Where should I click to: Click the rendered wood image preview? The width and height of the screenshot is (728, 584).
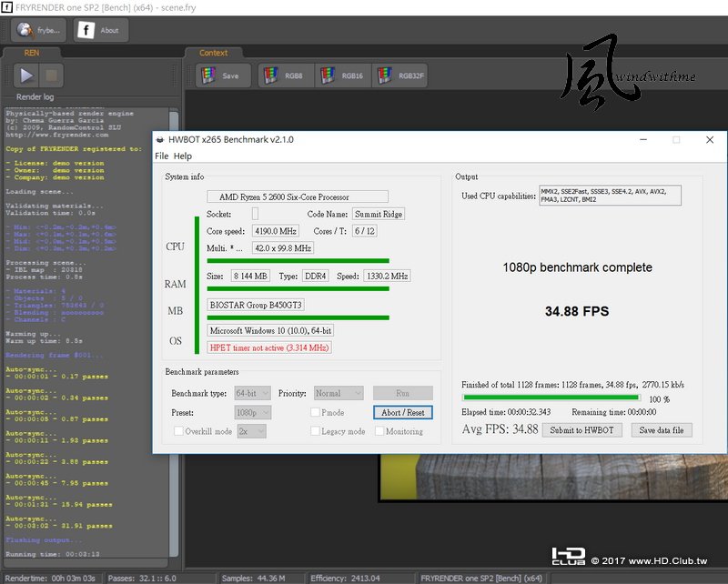point(554,478)
